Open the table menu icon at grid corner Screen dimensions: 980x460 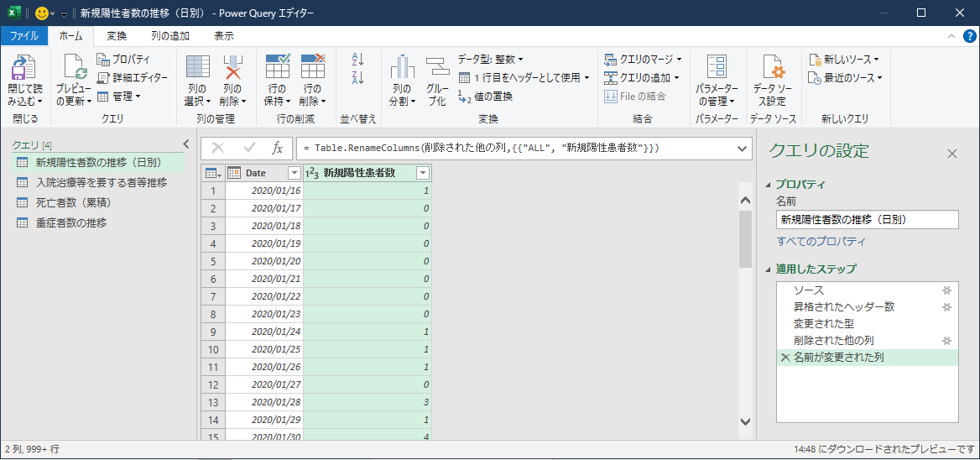[213, 173]
